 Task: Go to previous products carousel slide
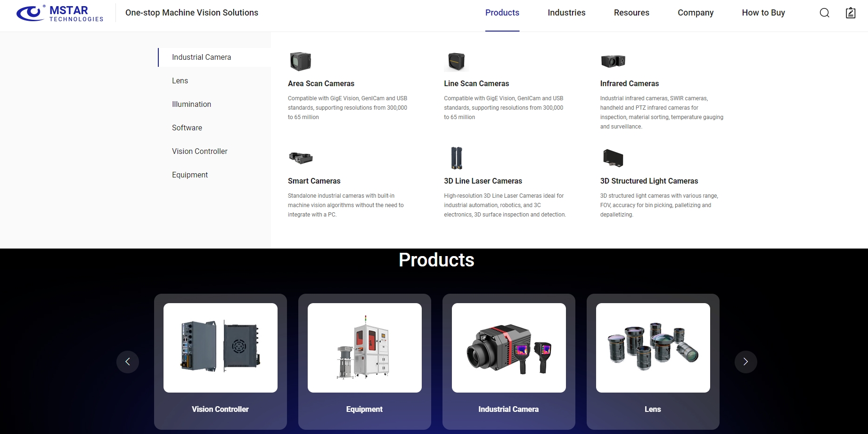click(128, 362)
